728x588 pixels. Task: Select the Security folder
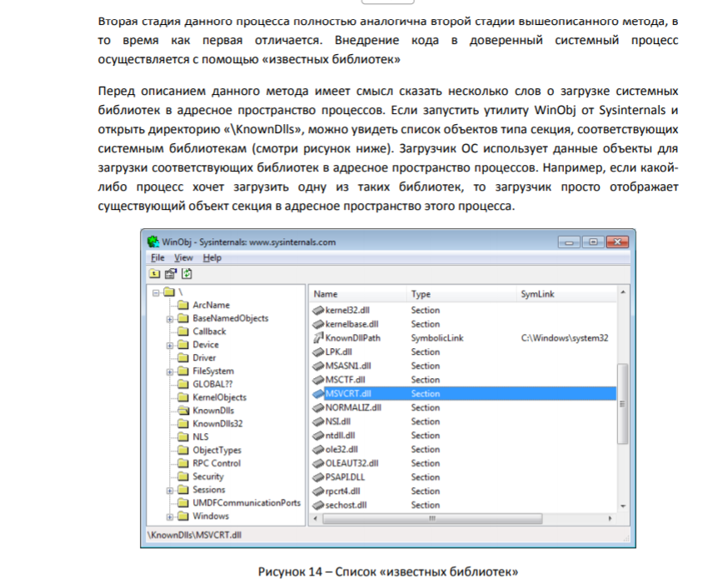click(208, 476)
